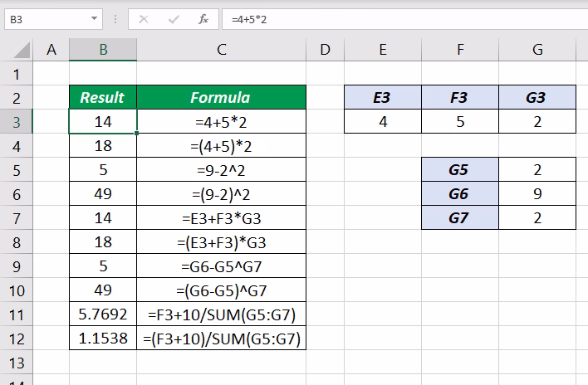Select column B header
Screen dimensions: 588x385
[x=103, y=50]
